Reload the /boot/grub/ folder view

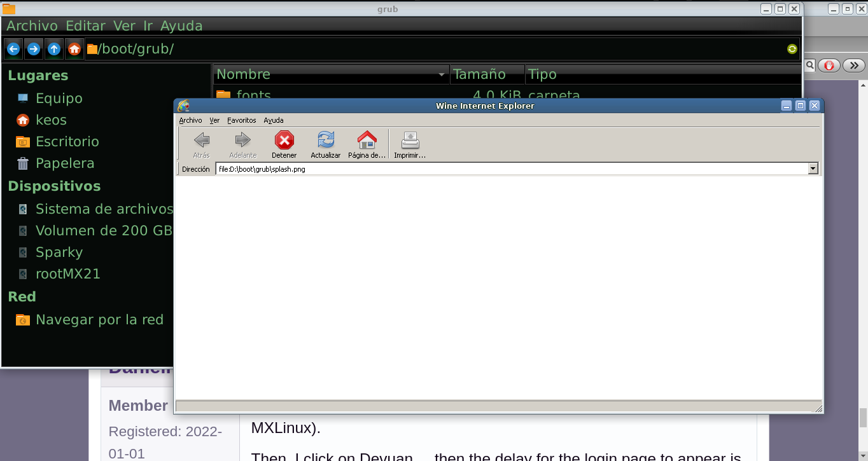point(792,49)
